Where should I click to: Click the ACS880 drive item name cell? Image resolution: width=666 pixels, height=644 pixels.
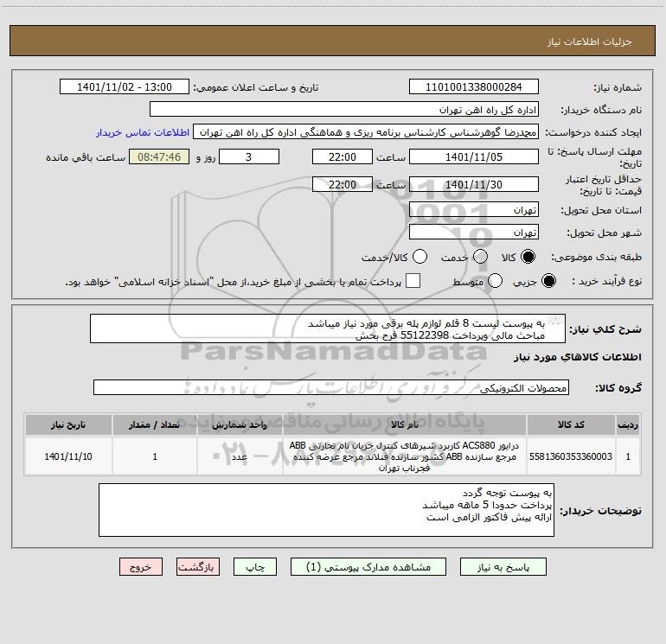(405, 456)
